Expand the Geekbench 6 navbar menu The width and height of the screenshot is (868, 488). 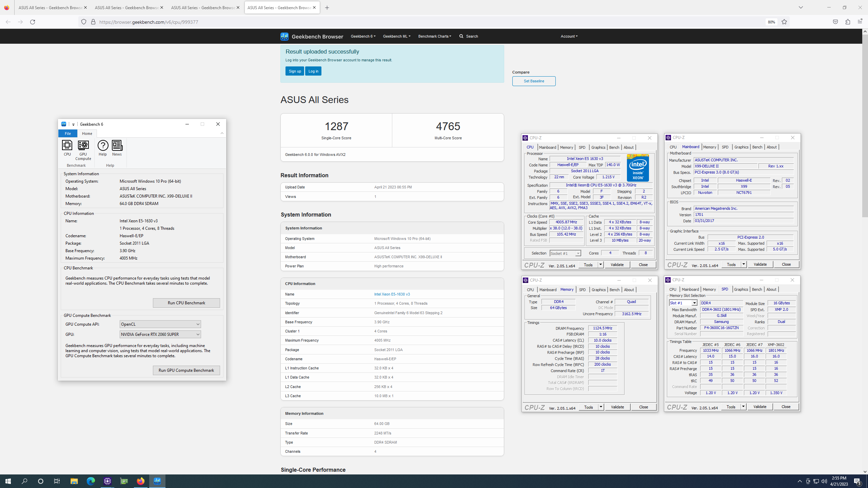(363, 36)
